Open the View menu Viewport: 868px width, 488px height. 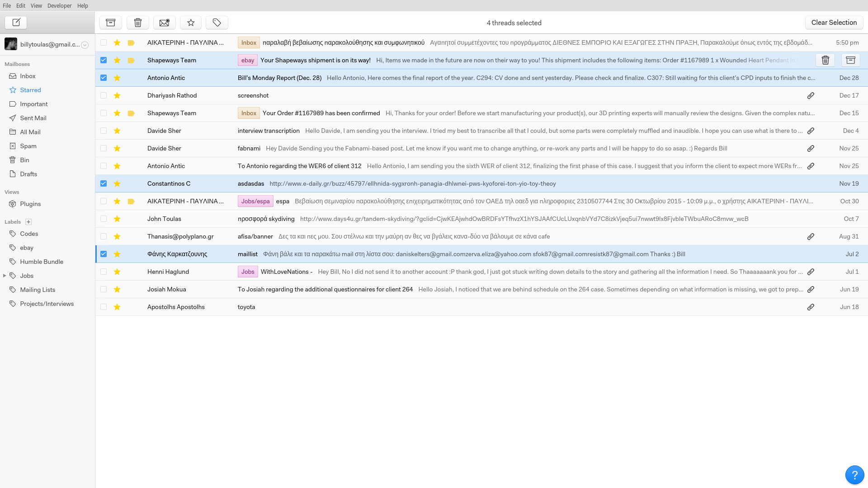36,5
